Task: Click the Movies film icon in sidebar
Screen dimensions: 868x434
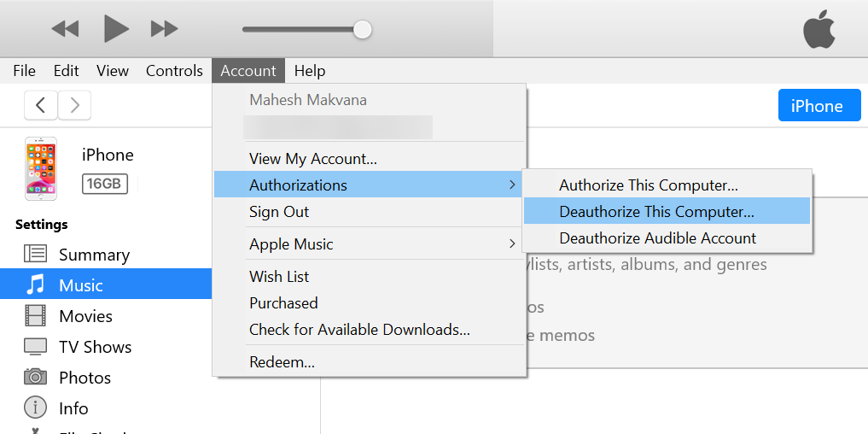Action: (36, 315)
